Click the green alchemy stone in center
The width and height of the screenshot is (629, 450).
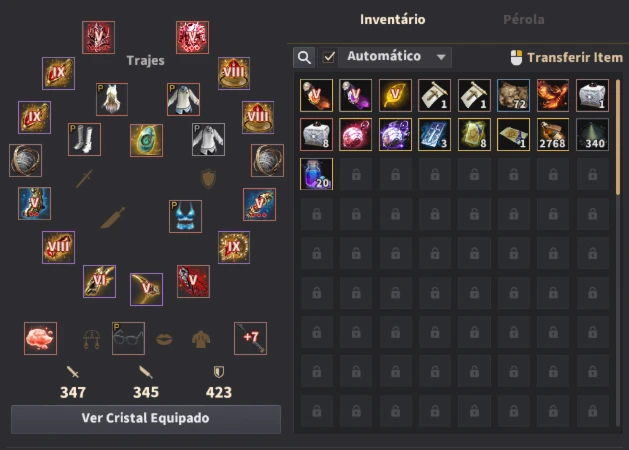pos(146,140)
